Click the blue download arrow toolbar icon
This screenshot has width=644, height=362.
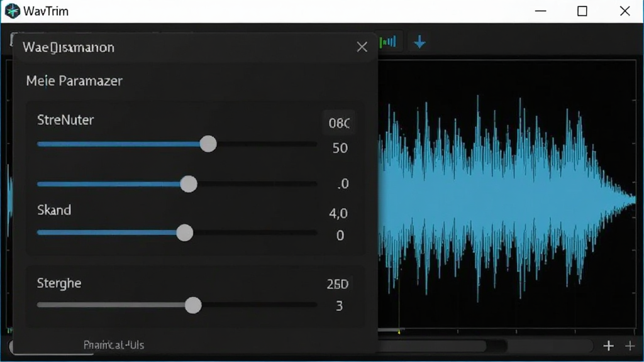(x=419, y=42)
